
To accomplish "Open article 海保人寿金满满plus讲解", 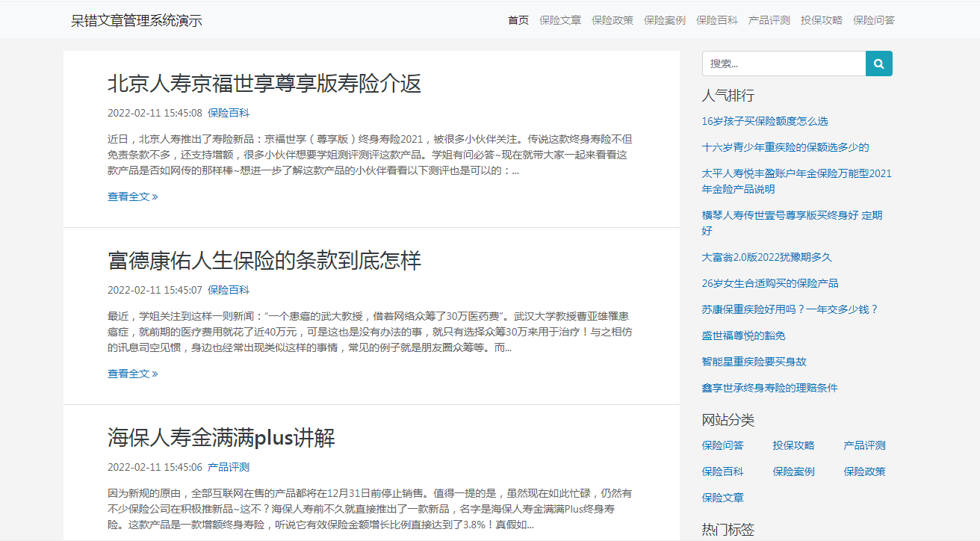I will tap(221, 437).
